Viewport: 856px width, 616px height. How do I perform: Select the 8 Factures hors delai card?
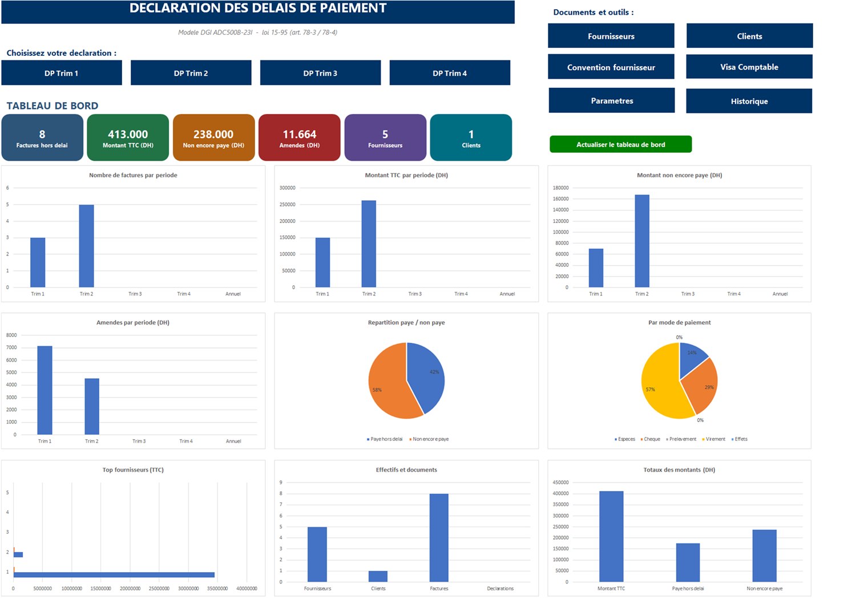coord(42,137)
